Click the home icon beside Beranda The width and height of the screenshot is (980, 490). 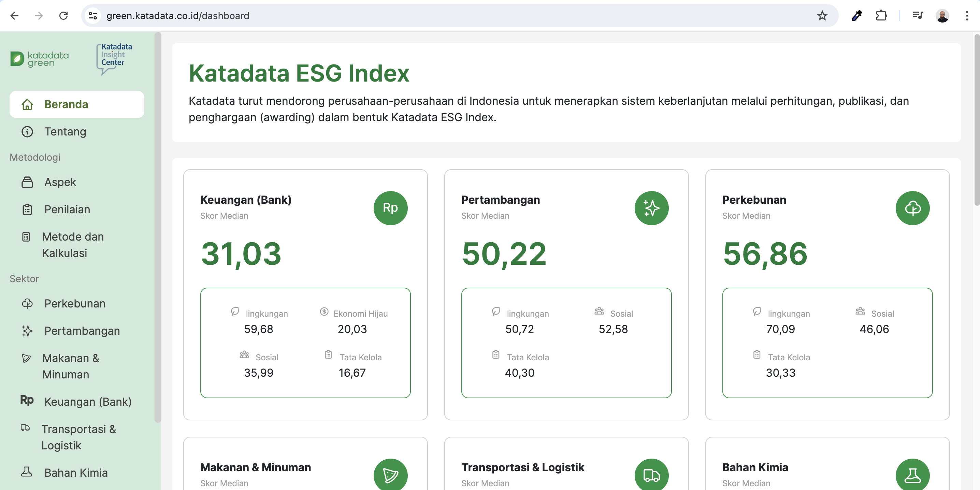[27, 104]
